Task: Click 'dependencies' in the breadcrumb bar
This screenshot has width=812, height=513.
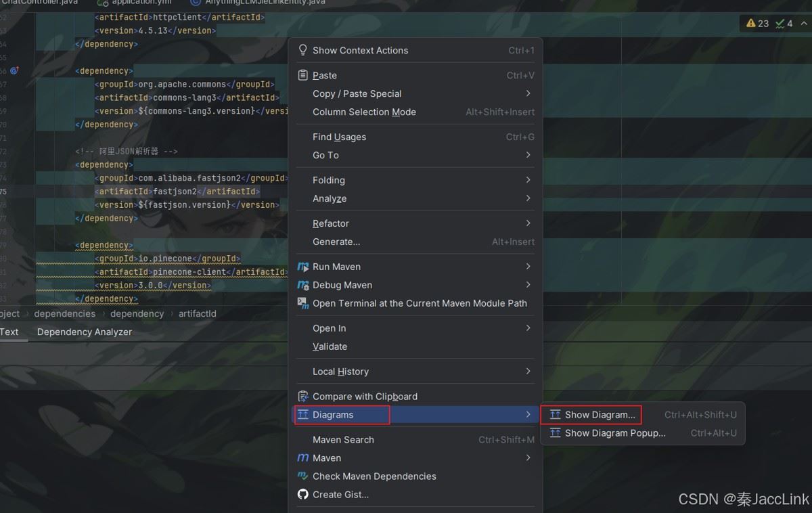Action: (x=65, y=313)
